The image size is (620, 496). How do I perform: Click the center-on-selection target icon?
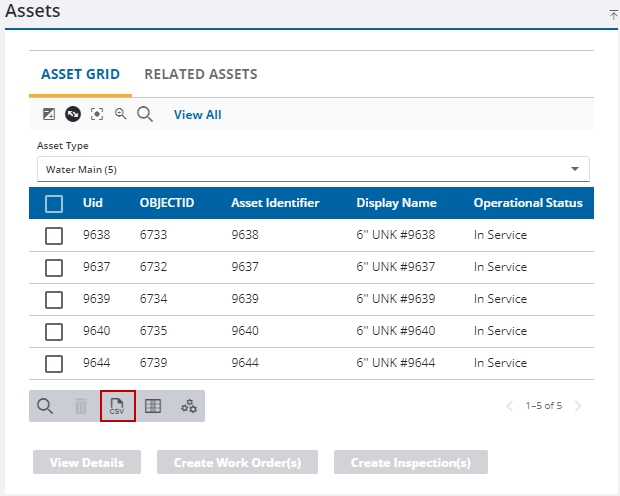97,114
